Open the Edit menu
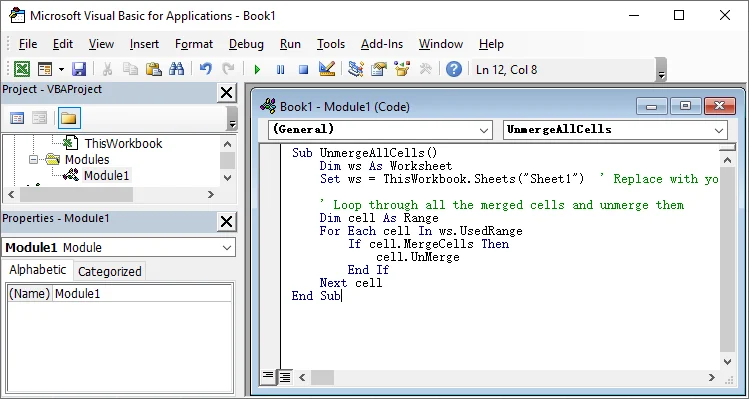749x399 pixels. pos(63,44)
